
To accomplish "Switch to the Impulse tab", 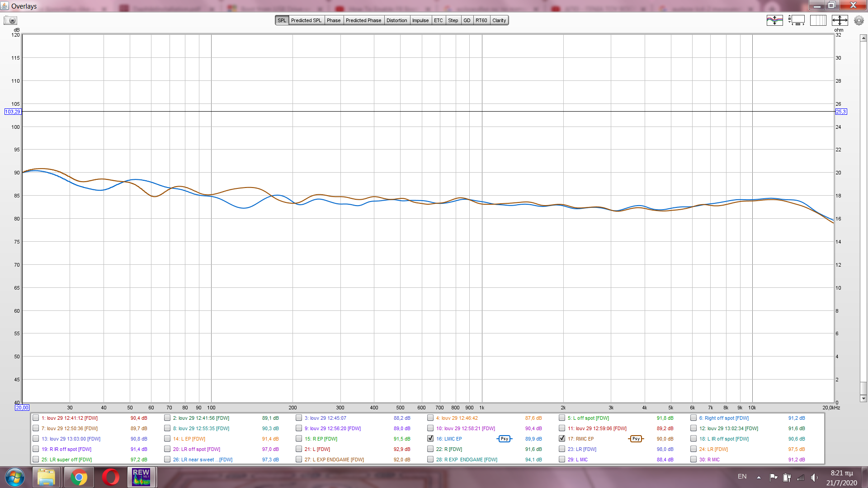I will pos(420,20).
